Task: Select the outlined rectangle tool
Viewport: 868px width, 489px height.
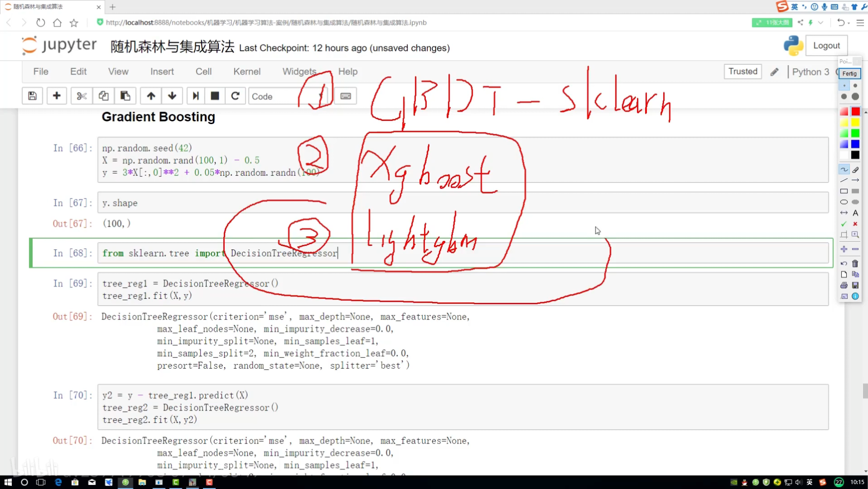Action: 844,192
